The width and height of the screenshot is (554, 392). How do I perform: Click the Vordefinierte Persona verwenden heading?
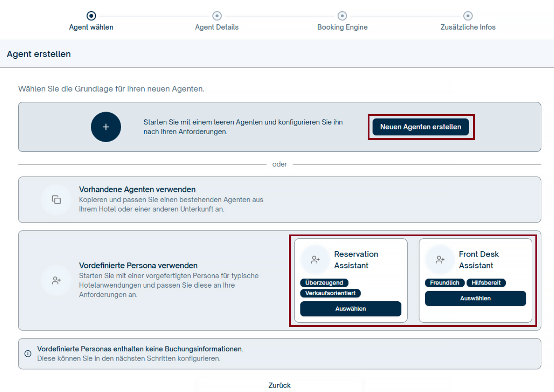138,265
